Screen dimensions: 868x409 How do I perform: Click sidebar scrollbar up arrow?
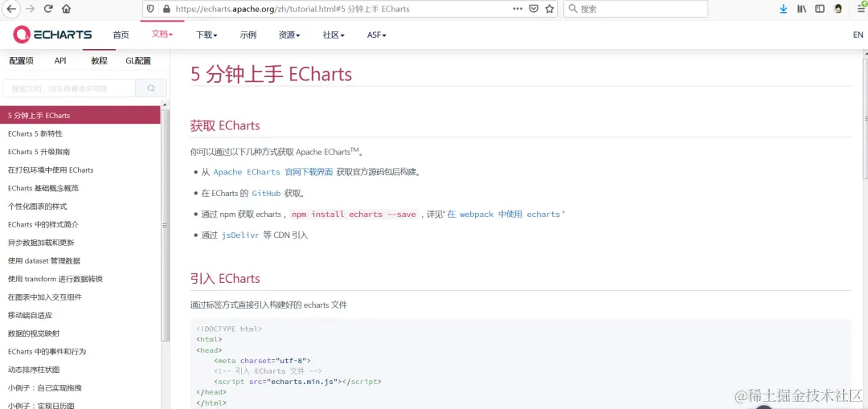point(165,104)
